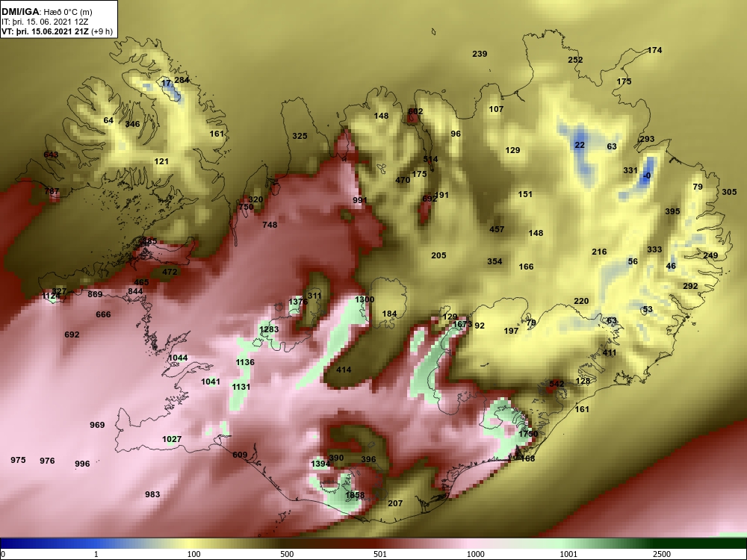Select the map value 1124

(x=51, y=296)
